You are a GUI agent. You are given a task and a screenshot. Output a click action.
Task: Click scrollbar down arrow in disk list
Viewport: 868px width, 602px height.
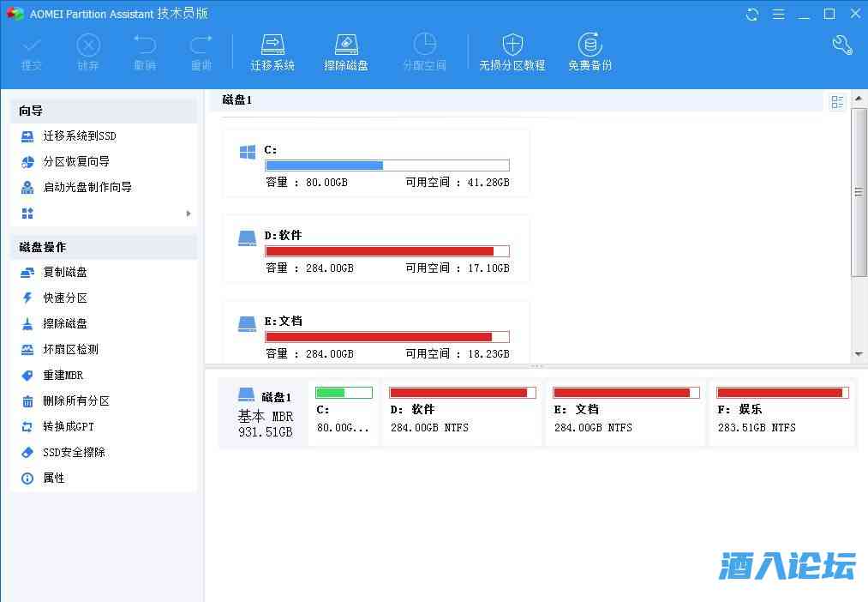[859, 354]
